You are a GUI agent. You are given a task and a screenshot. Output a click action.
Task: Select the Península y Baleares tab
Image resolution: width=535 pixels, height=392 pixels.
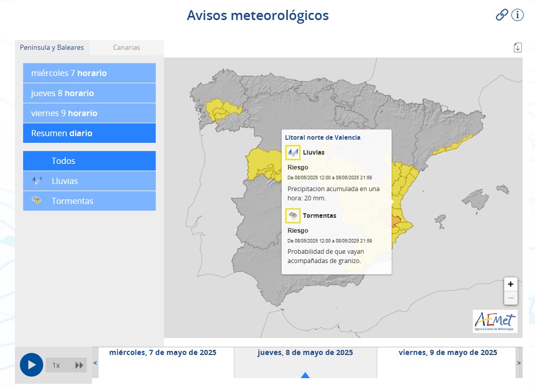tap(52, 47)
